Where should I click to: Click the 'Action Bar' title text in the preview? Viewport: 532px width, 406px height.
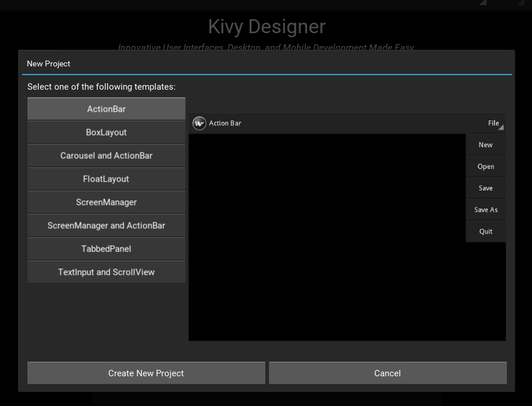coord(225,123)
